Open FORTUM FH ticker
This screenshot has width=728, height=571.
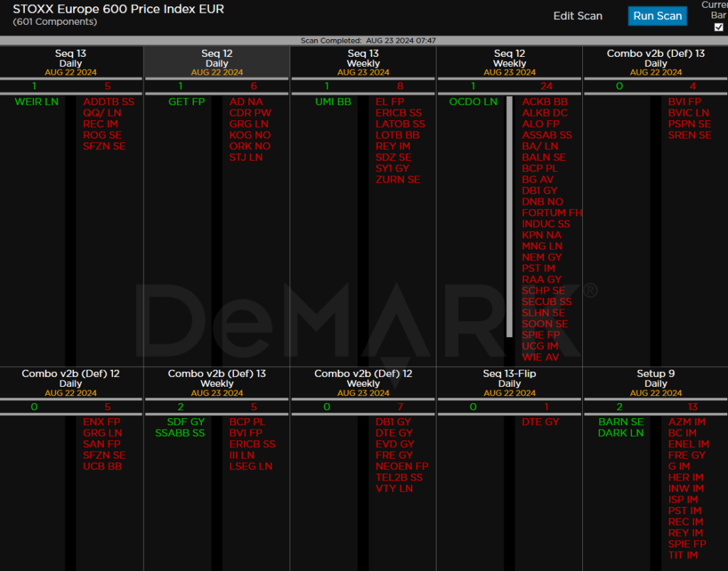pos(552,213)
